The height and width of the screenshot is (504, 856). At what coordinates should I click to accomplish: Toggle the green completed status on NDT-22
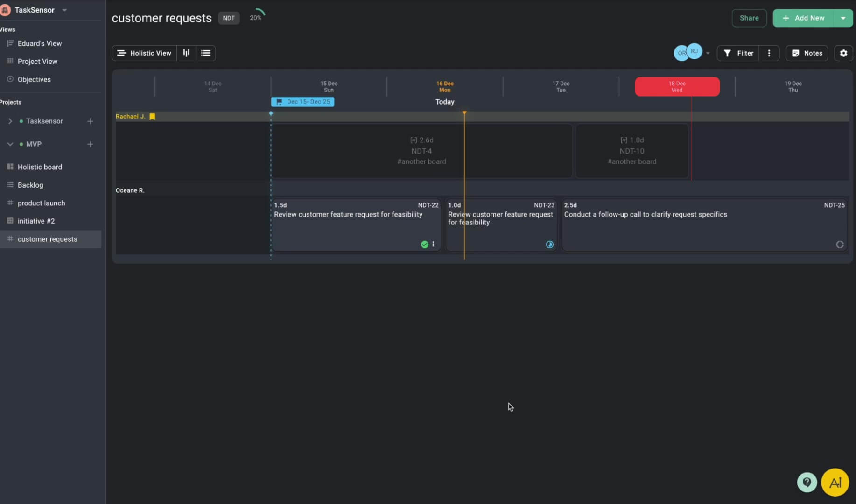pyautogui.click(x=424, y=245)
